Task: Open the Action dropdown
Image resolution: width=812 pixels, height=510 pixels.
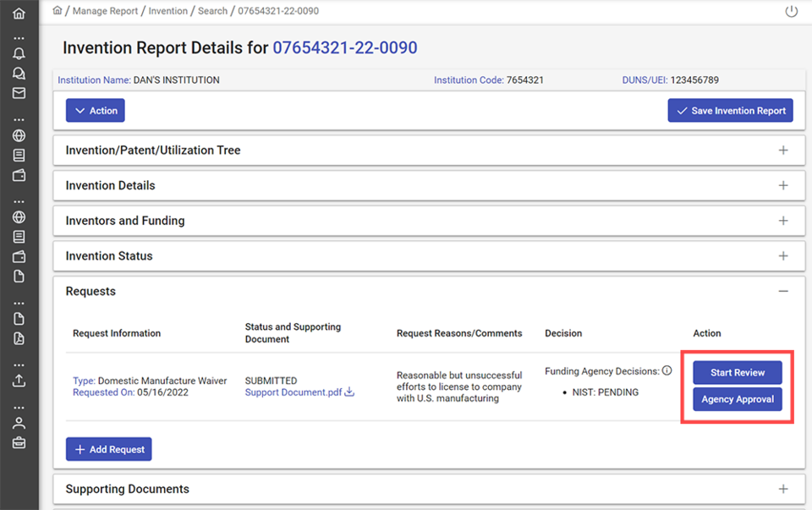Action: click(x=95, y=110)
